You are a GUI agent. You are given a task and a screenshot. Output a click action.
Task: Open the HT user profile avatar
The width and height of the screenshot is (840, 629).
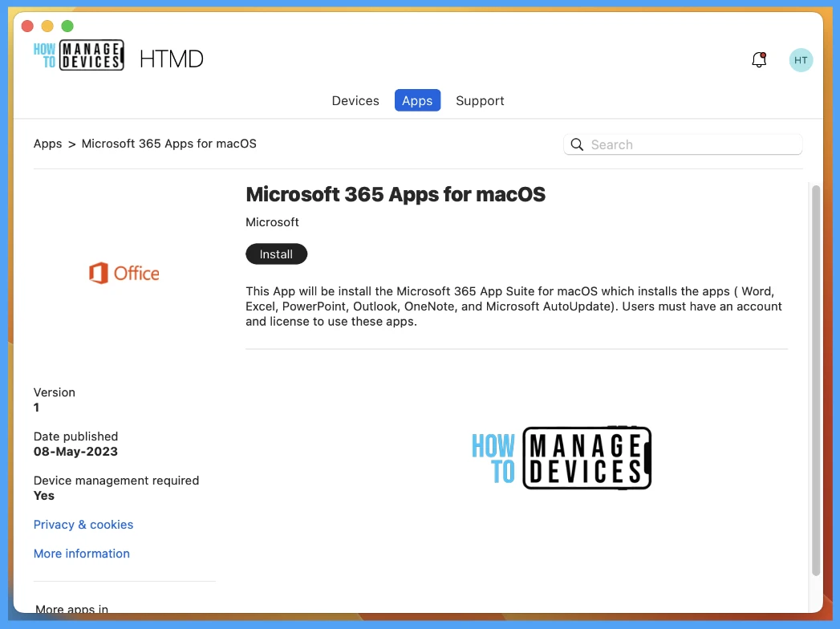coord(801,60)
